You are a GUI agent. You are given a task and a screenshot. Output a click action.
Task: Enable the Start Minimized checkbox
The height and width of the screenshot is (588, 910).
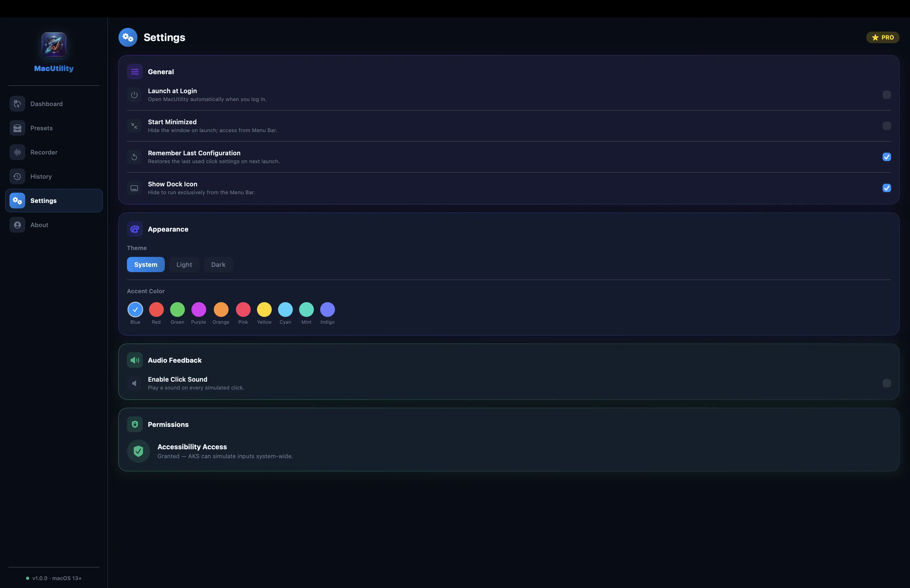(887, 126)
